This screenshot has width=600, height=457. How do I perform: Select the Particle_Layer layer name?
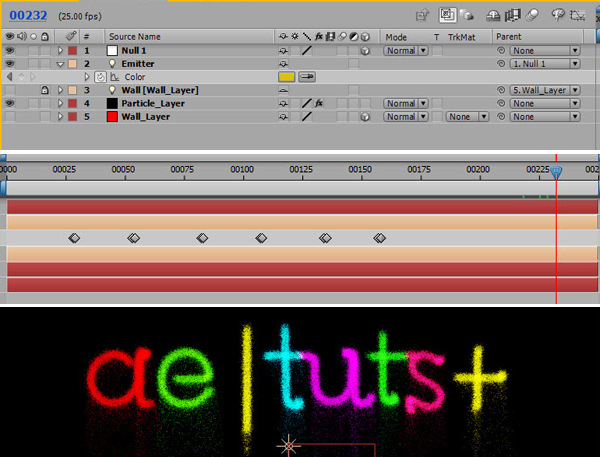click(x=153, y=103)
